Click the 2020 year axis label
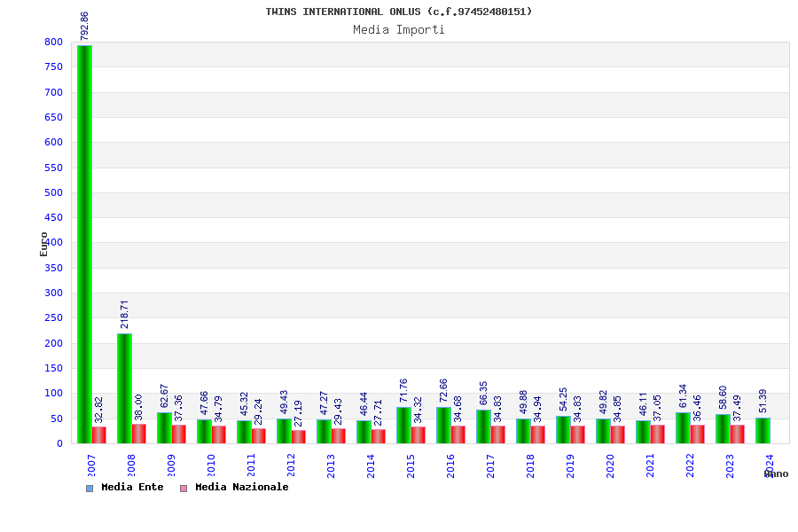The height and width of the screenshot is (532, 798). [x=610, y=465]
